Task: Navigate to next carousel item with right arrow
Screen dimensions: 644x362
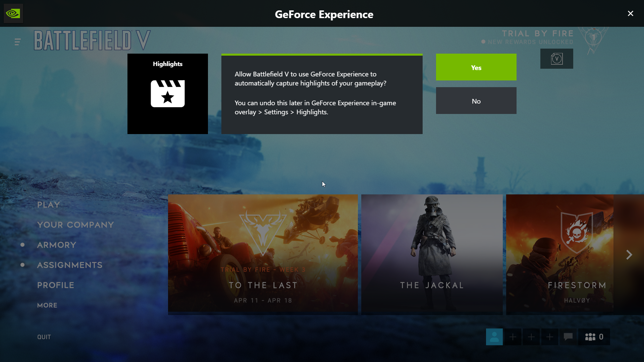Action: point(629,255)
